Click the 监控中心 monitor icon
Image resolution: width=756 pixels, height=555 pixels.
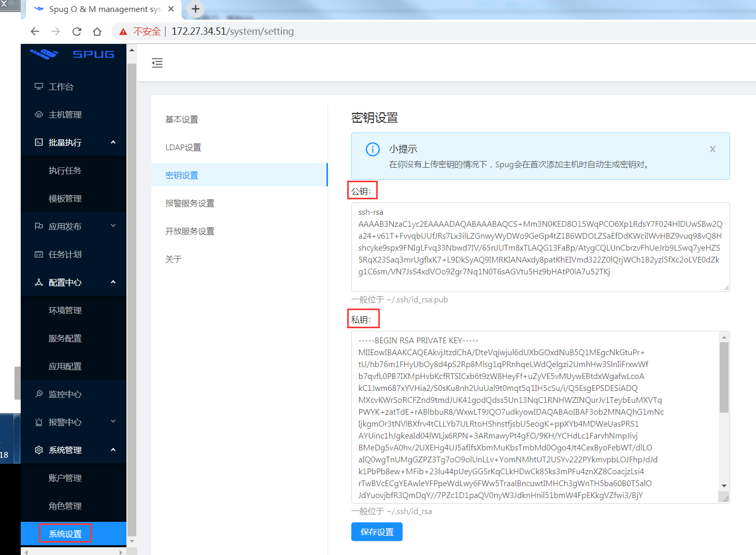39,394
